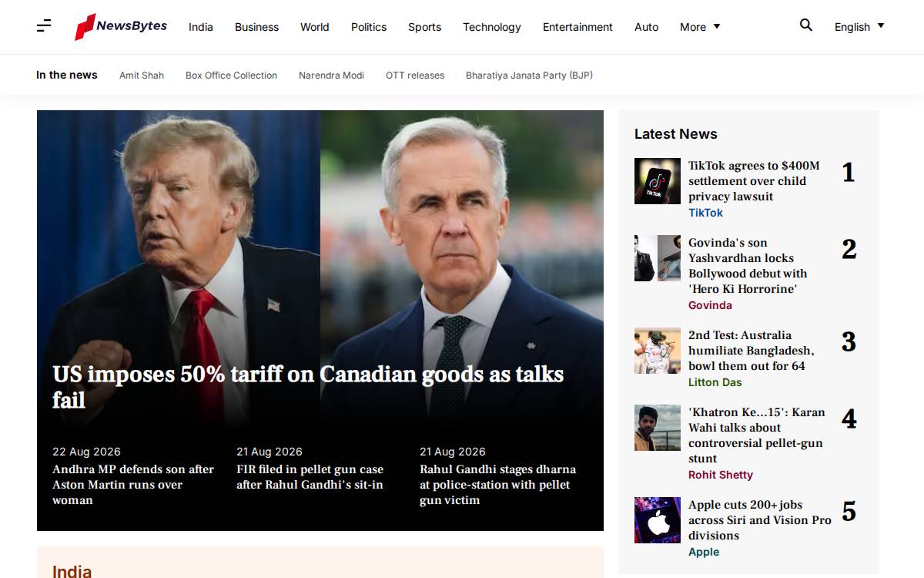Open the World menu item
This screenshot has width=924, height=578.
315,27
